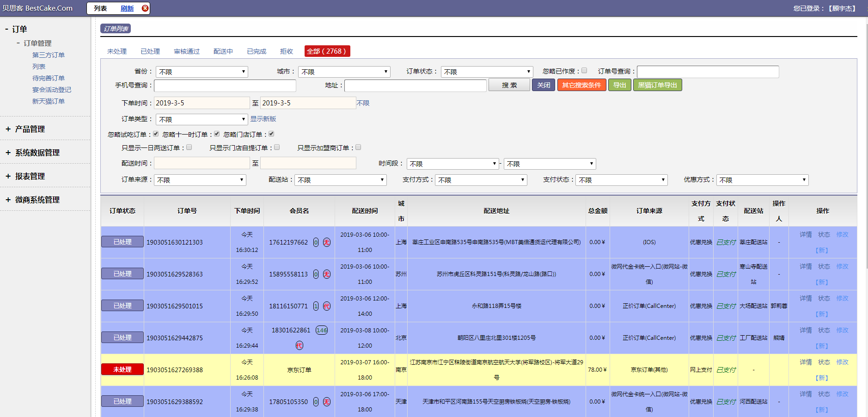The image size is (868, 417).
Task: Open the 订单状态 dropdown
Action: tap(487, 72)
